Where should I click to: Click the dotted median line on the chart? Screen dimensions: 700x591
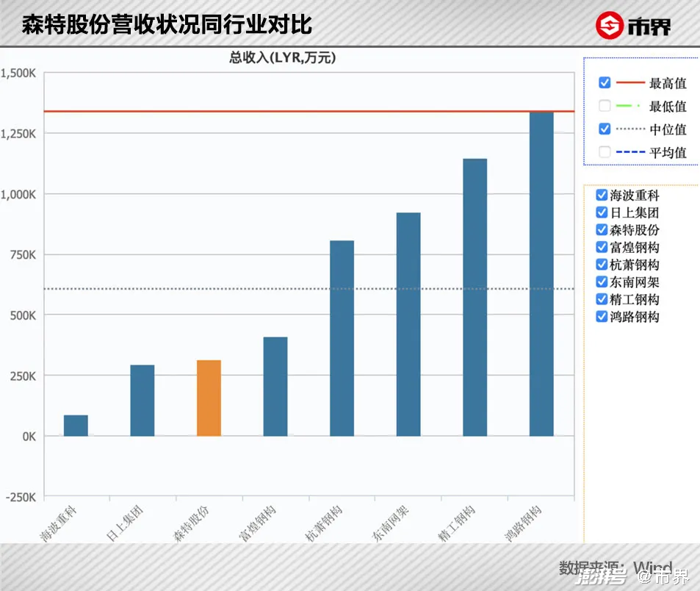pos(309,289)
